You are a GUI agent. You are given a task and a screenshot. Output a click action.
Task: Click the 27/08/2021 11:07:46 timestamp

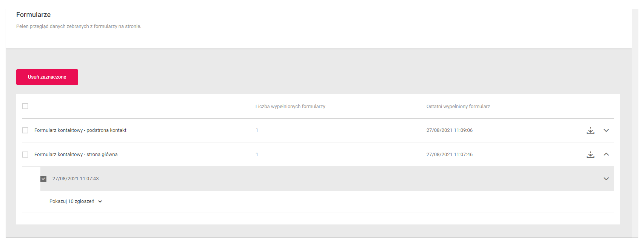click(450, 155)
